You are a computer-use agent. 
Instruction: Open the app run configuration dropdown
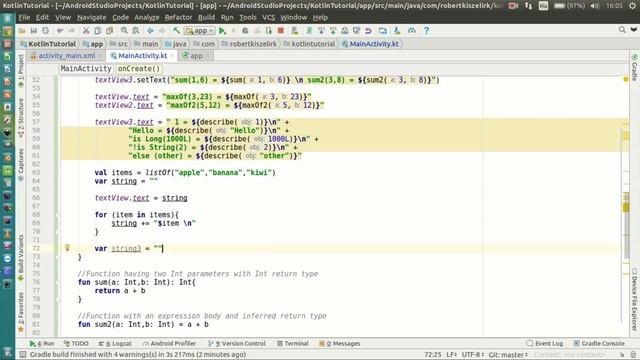click(200, 31)
